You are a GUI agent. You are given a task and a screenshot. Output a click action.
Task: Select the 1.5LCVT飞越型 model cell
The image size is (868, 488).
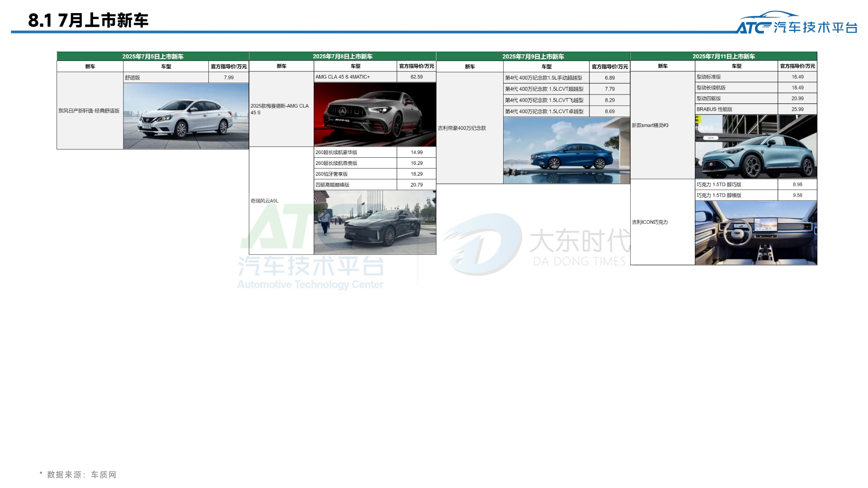pos(547,100)
